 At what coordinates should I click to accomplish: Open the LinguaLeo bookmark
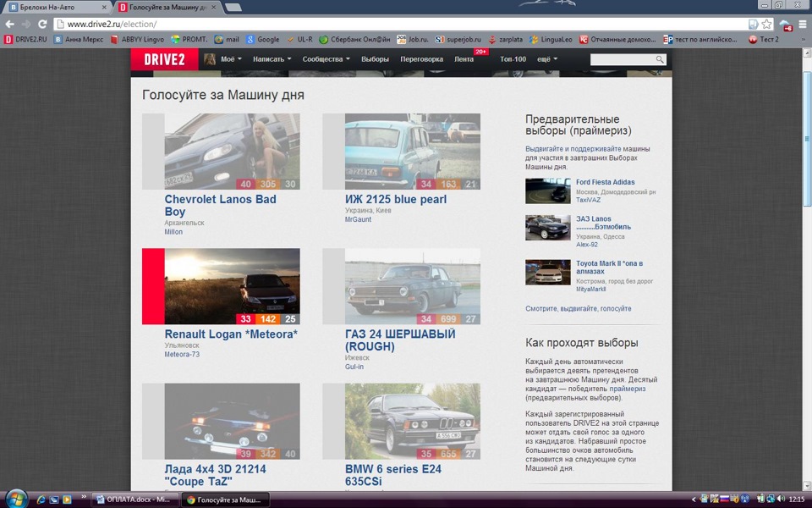tap(551, 40)
